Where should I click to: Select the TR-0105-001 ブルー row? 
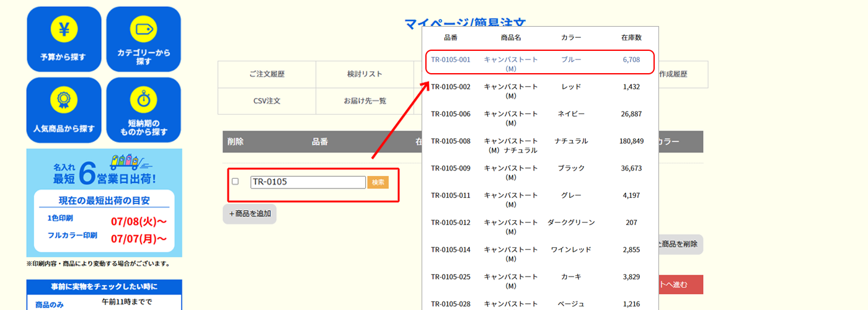point(541,62)
